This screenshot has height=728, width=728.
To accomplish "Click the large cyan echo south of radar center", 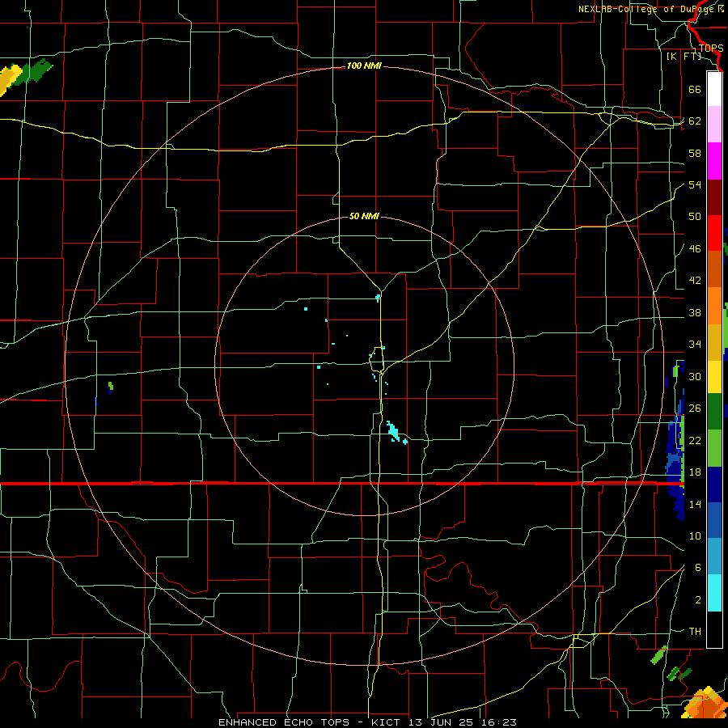I will [394, 431].
